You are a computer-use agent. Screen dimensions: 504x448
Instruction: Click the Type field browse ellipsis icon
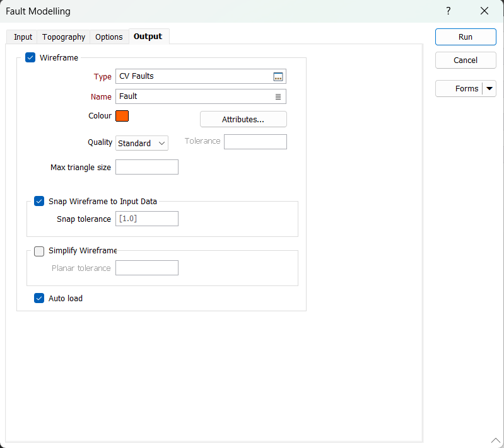(x=278, y=77)
